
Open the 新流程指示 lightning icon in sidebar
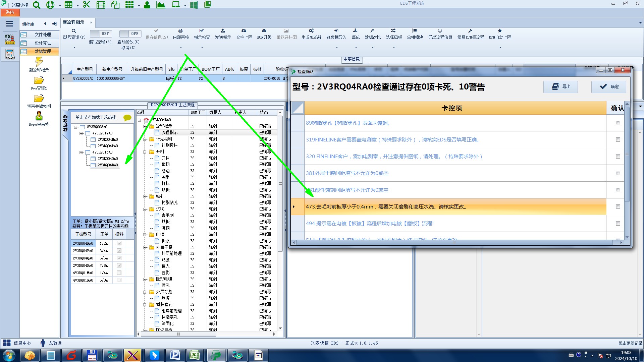point(39,62)
